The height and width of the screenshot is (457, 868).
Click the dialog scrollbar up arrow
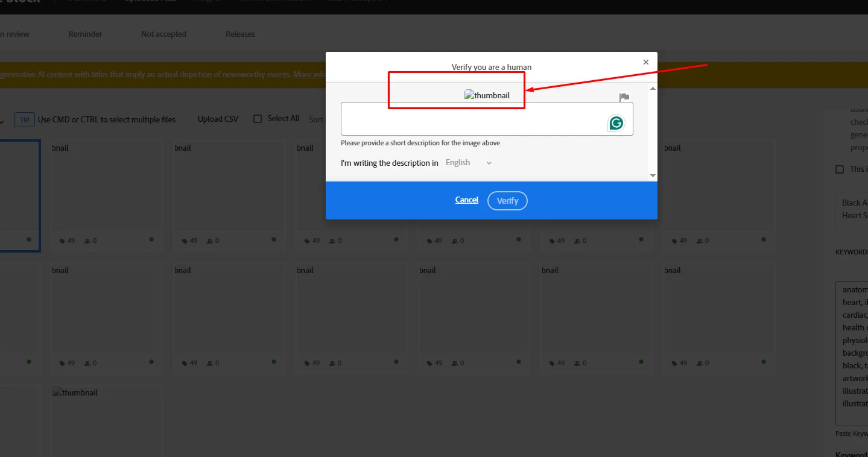(x=653, y=89)
